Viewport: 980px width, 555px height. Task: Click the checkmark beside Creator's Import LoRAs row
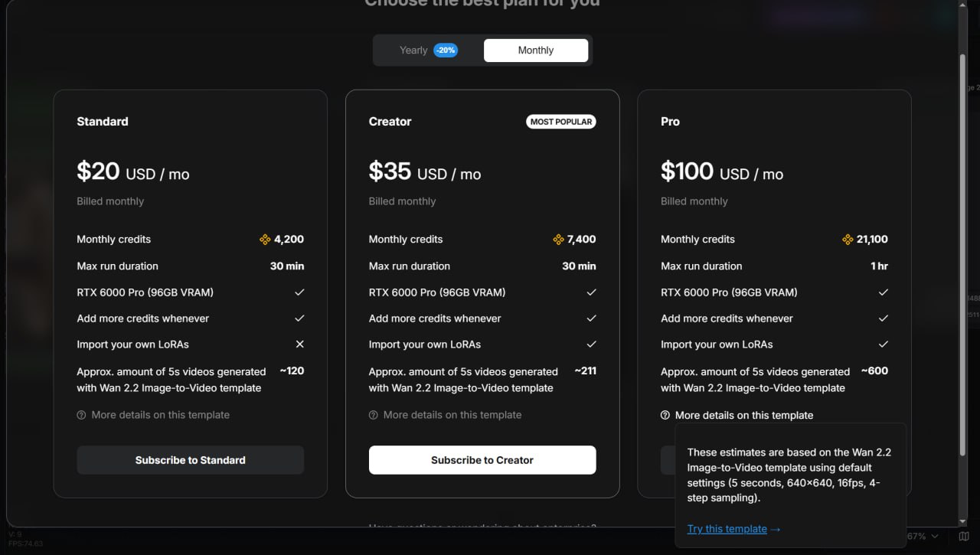[591, 344]
